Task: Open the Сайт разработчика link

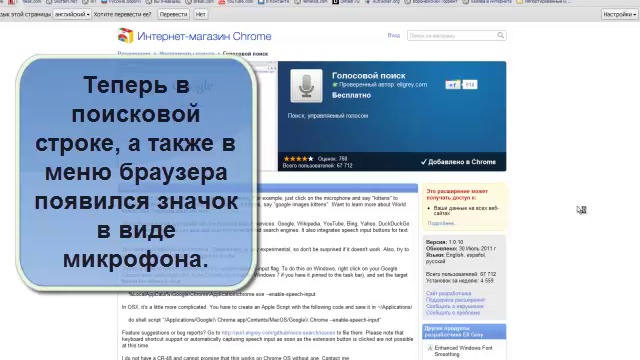Action: pos(448,293)
